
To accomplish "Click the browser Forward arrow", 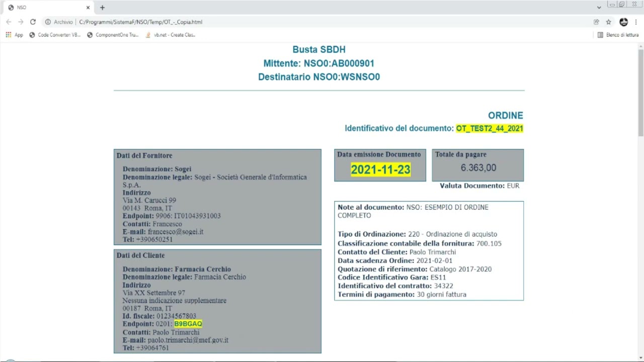I will pos(21,22).
